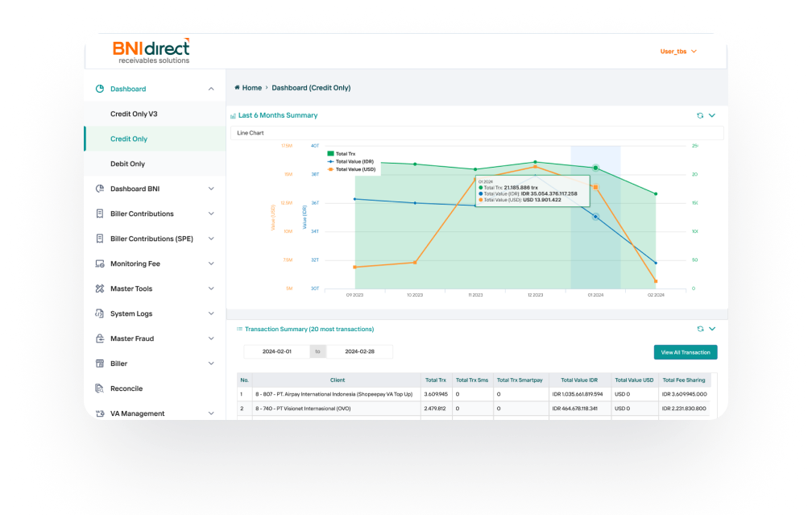Click the start date field 2024-02-01

click(277, 351)
